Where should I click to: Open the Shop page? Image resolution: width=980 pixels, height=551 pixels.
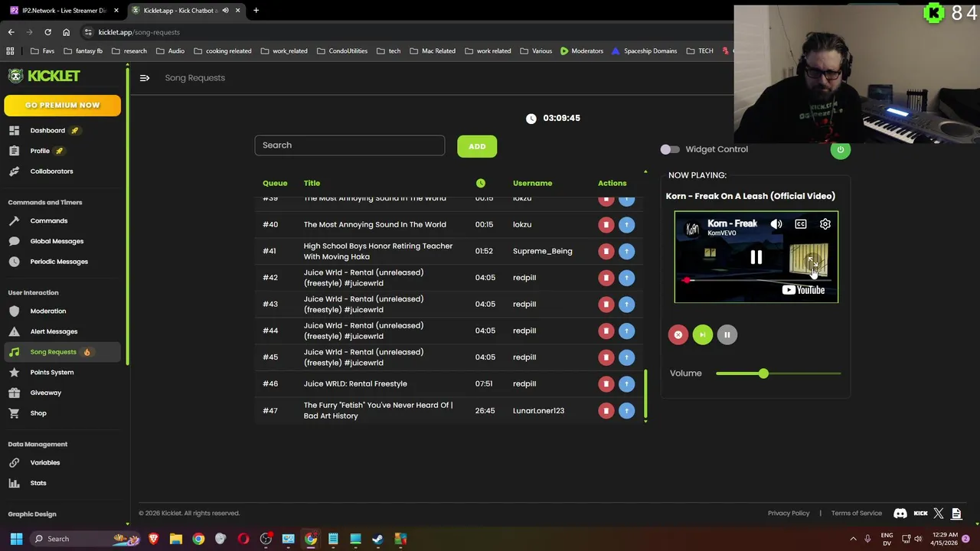coord(38,413)
